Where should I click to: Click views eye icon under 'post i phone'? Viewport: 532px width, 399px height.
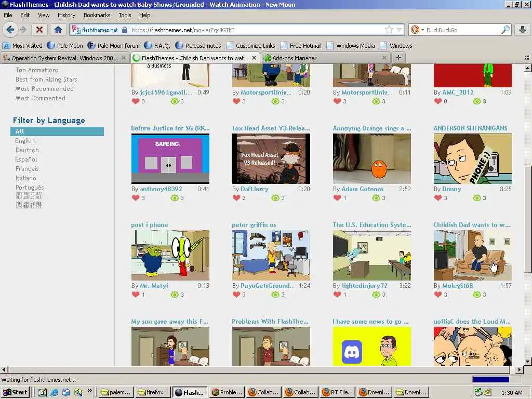pos(175,295)
